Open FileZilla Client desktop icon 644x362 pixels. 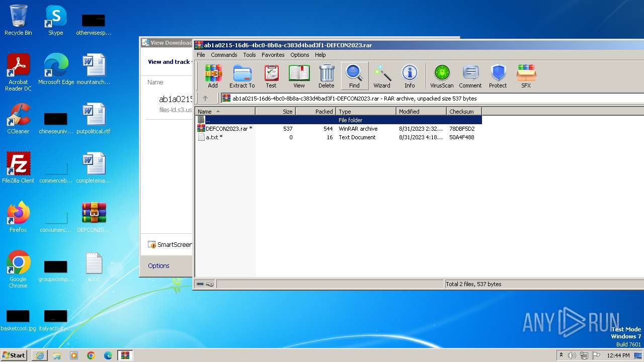pyautogui.click(x=18, y=168)
